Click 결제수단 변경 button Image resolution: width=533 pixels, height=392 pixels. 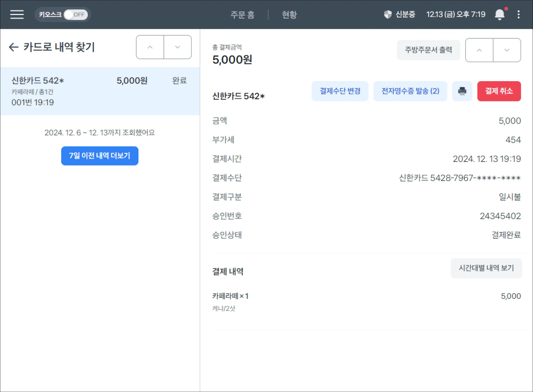click(x=340, y=91)
